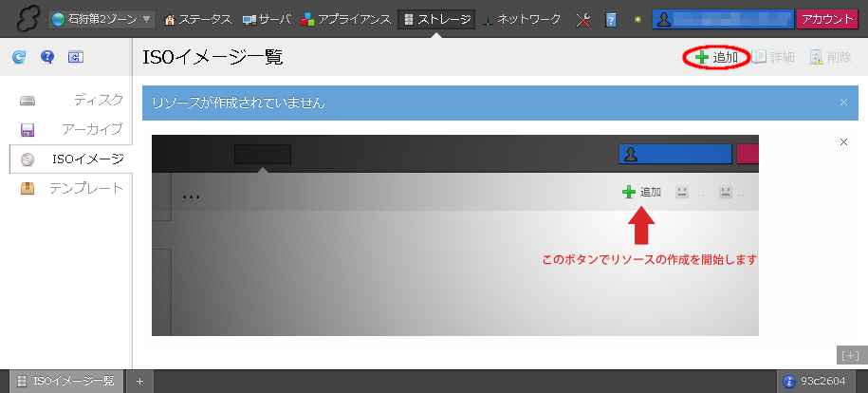
Task: Click the green plus 追加 button
Action: point(716,58)
